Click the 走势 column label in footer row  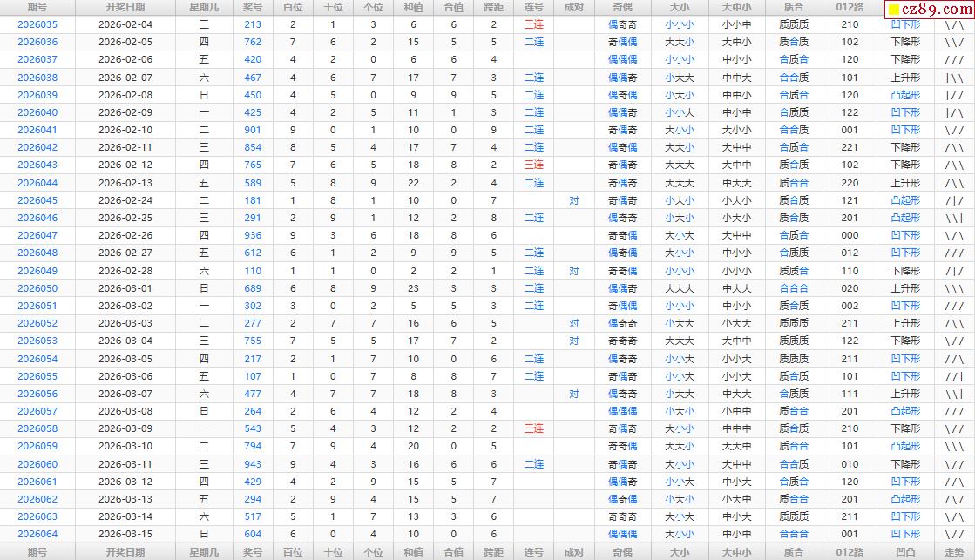tap(954, 552)
